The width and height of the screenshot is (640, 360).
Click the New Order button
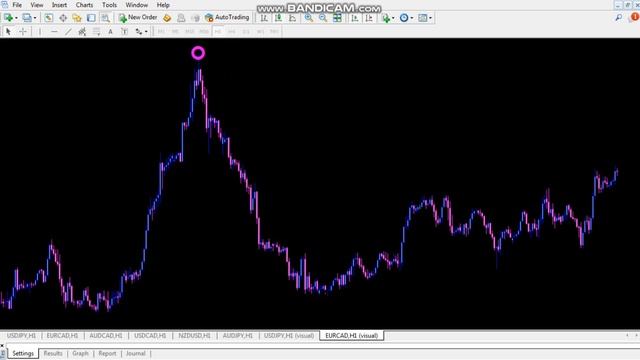pyautogui.click(x=138, y=18)
